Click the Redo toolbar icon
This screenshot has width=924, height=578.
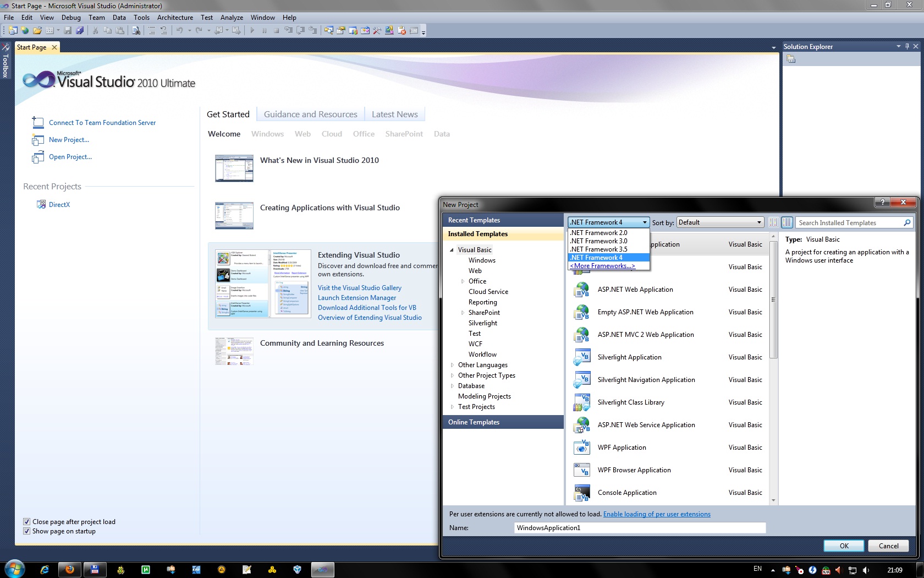pyautogui.click(x=199, y=30)
